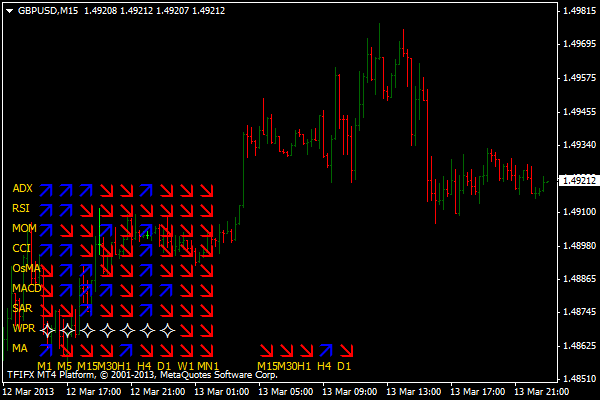Click the MA H1 blue up arrow
Image resolution: width=600 pixels, height=400 pixels.
126,350
